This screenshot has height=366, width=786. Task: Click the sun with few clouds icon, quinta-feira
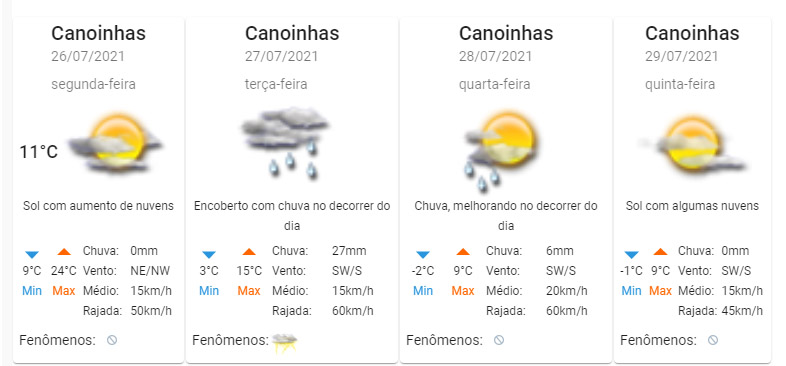[692, 145]
